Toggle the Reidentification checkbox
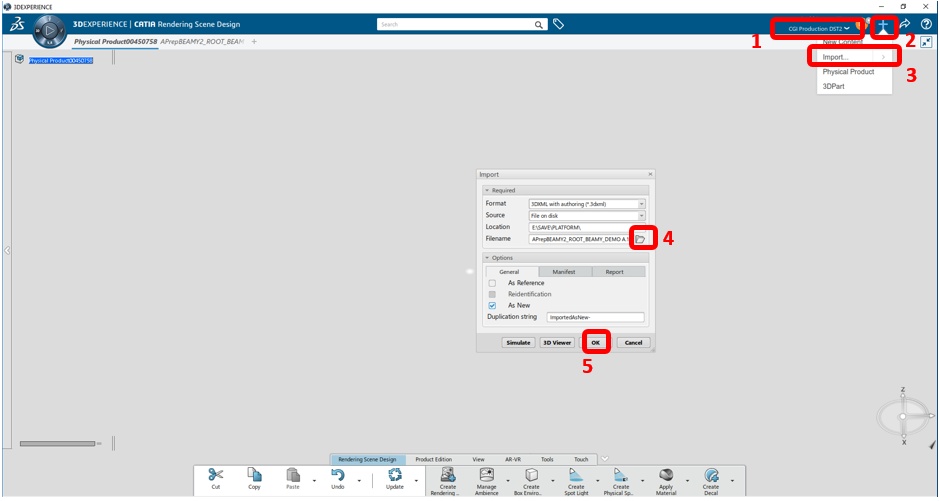 [x=492, y=294]
